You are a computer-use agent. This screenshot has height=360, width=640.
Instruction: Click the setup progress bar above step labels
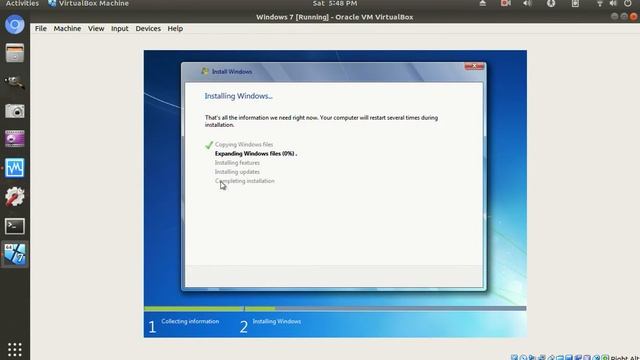(335, 309)
